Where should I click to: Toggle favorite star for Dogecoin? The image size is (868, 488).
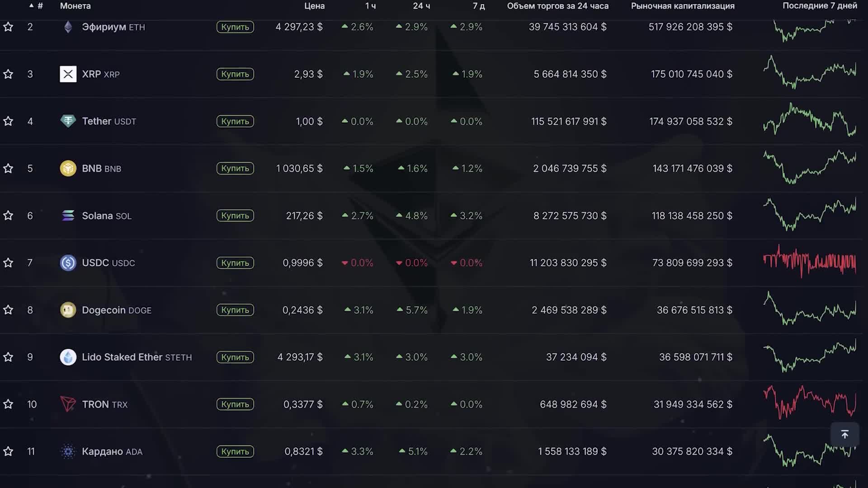click(8, 310)
